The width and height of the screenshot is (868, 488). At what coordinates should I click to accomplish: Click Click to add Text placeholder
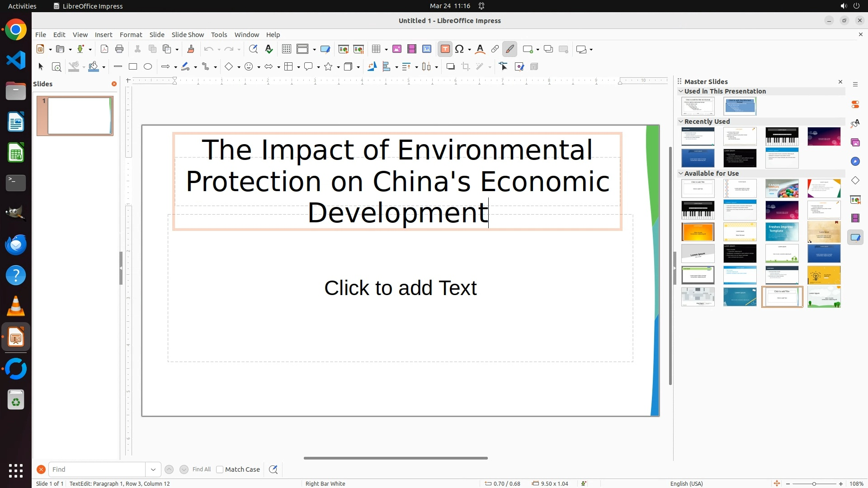coord(400,288)
